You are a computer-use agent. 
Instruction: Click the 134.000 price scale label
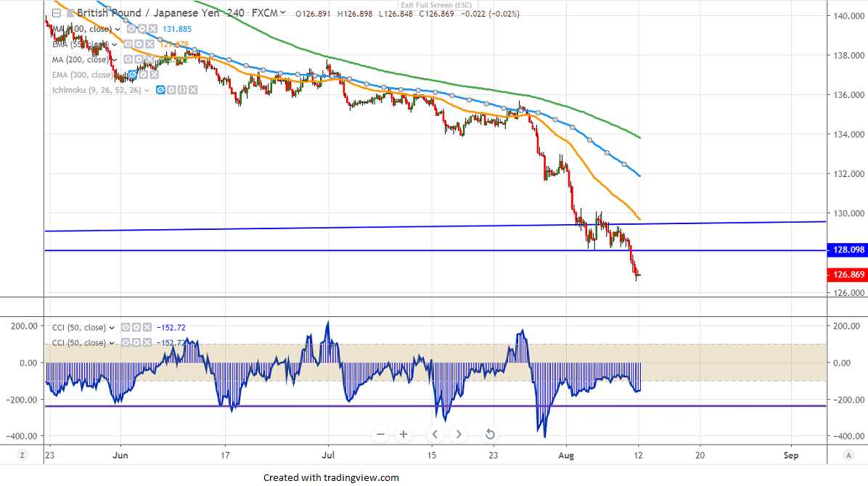click(x=848, y=134)
